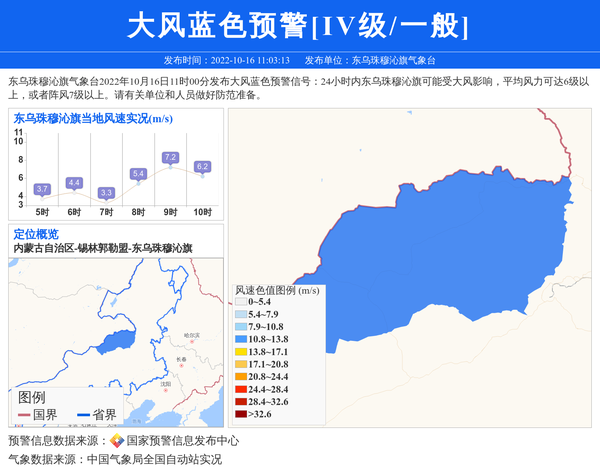Click the 5.4 wind speed bubble at 8时
Viewport: 600px width, 471px height.
pos(138,174)
